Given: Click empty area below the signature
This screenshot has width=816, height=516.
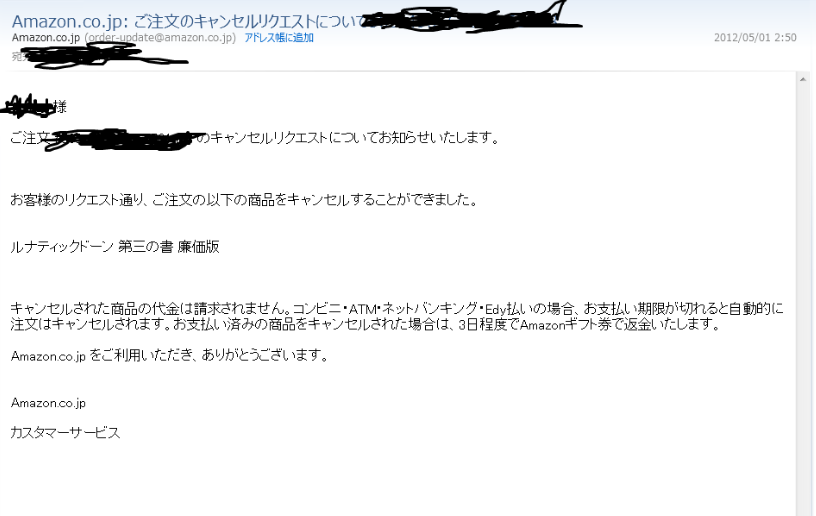Looking at the screenshot, I should 396,481.
